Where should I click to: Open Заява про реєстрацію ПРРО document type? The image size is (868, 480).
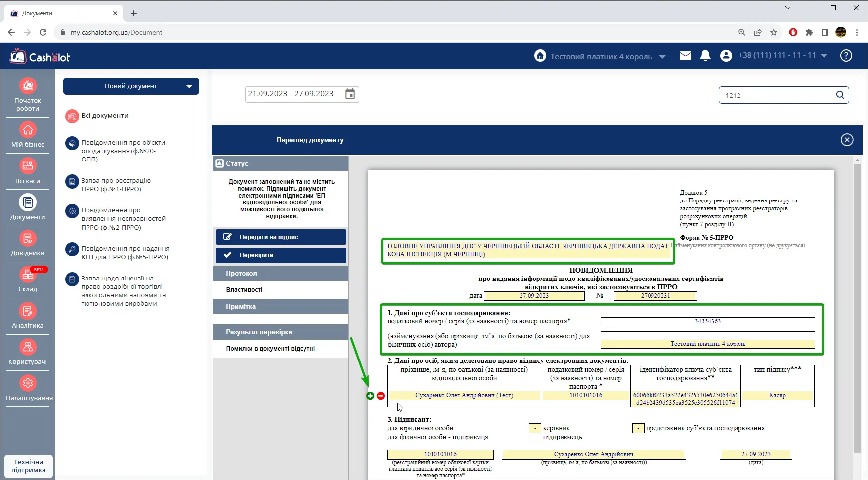pos(116,185)
